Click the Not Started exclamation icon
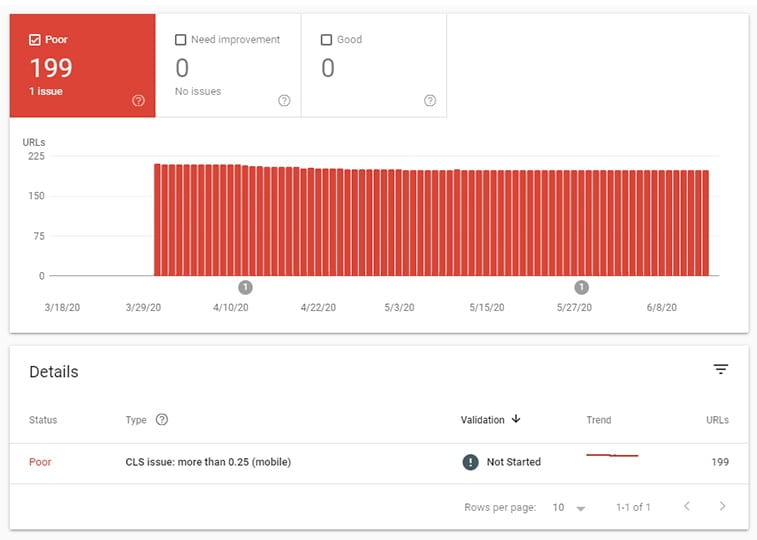Image resolution: width=757 pixels, height=540 pixels. [x=470, y=462]
